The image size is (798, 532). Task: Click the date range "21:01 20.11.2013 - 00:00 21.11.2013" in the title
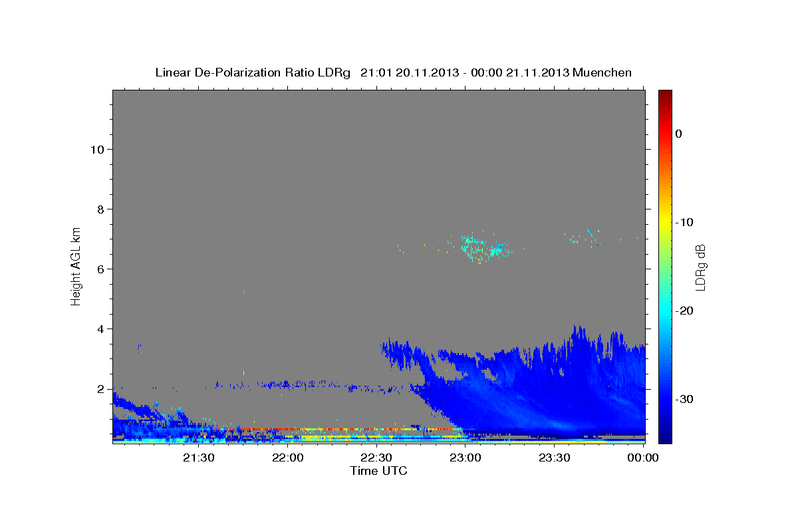tap(464, 72)
